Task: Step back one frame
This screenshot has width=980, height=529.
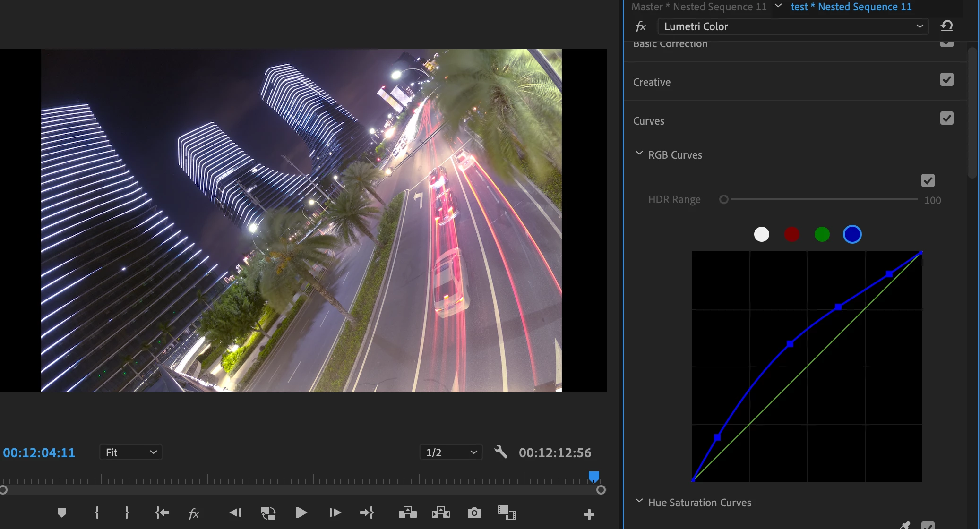Action: (x=235, y=513)
